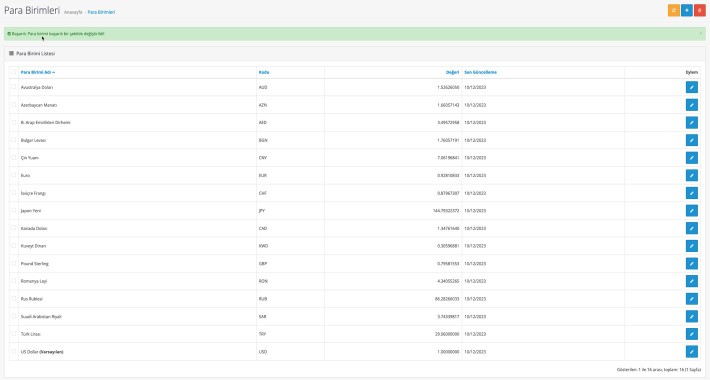Screen dimensions: 710x380
Task: Check the Çin Yuanı row checkbox
Action: point(14,157)
